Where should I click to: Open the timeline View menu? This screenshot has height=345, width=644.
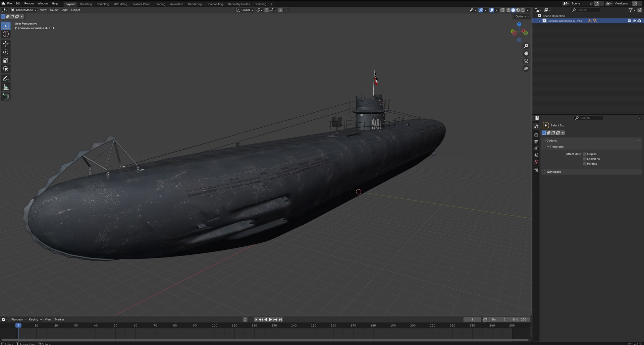(x=48, y=320)
